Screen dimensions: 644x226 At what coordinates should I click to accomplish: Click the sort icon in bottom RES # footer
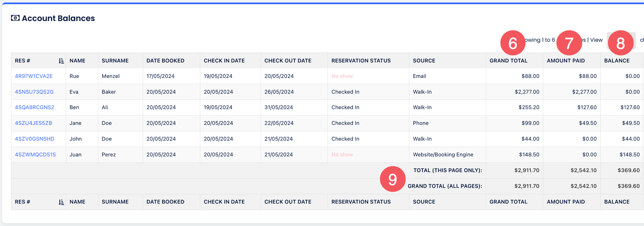click(x=61, y=202)
